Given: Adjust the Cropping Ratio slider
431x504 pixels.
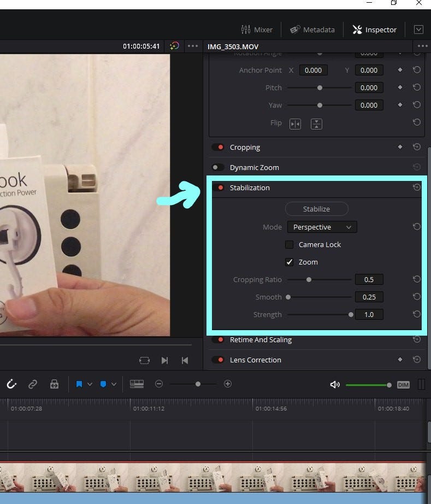Looking at the screenshot, I should pyautogui.click(x=309, y=280).
